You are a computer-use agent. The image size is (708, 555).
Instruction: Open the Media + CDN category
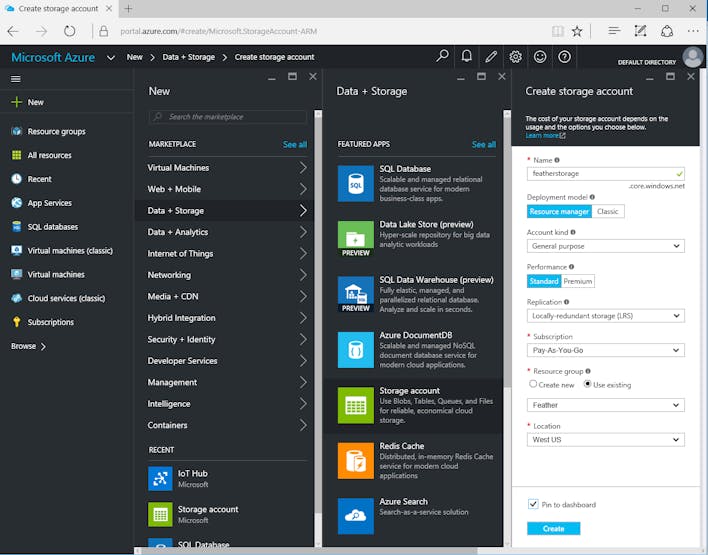click(227, 296)
